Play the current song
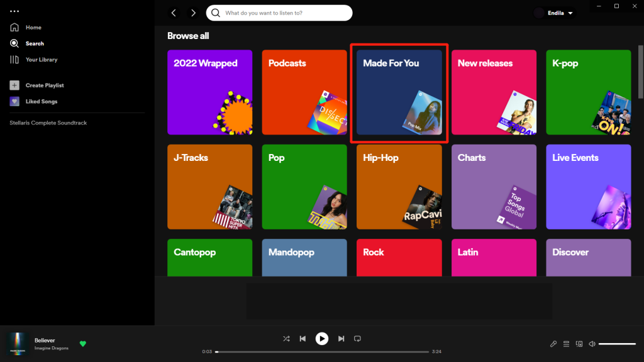Viewport: 644px width, 362px height. (322, 339)
